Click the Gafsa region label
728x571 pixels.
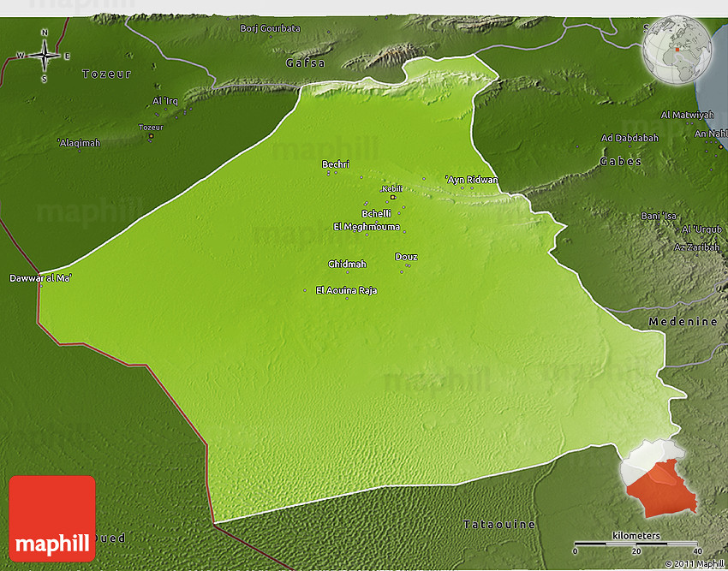tap(305, 63)
